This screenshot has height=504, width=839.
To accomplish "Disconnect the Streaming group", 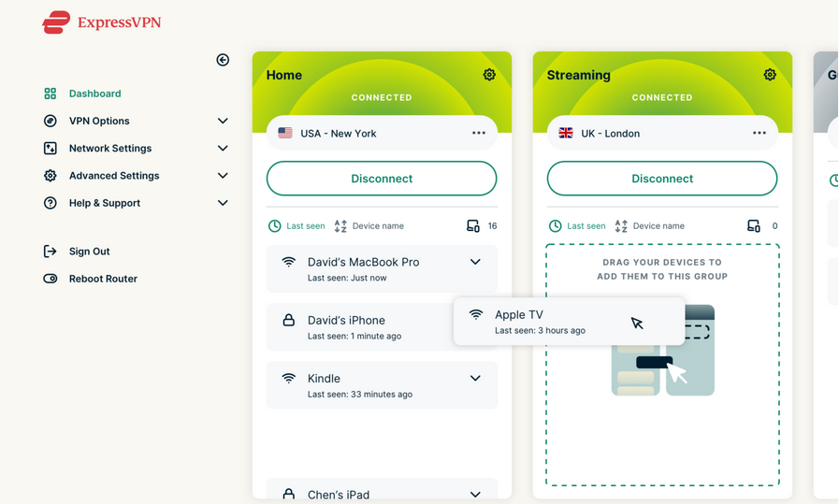I will pyautogui.click(x=662, y=179).
